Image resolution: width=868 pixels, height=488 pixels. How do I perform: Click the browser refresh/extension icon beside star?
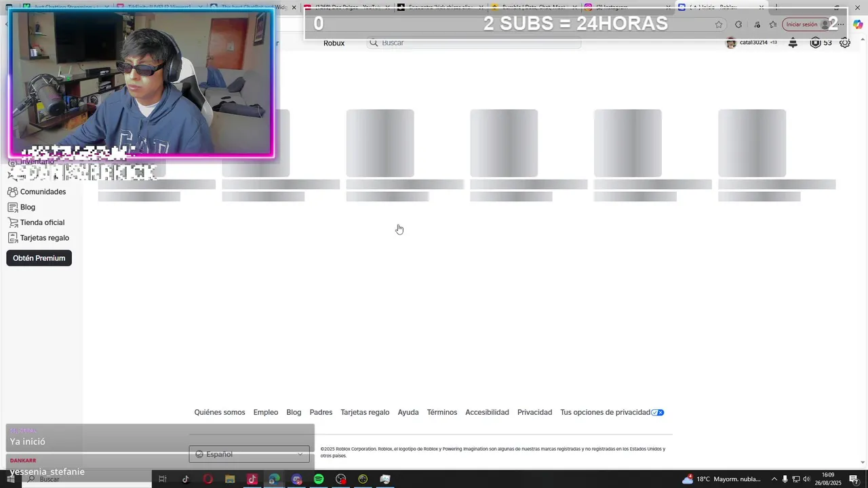tap(738, 24)
